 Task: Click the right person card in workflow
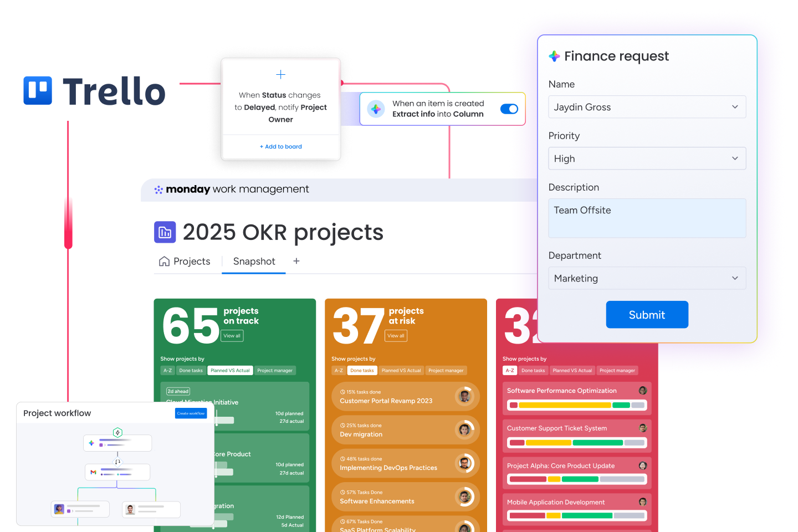tap(151, 509)
